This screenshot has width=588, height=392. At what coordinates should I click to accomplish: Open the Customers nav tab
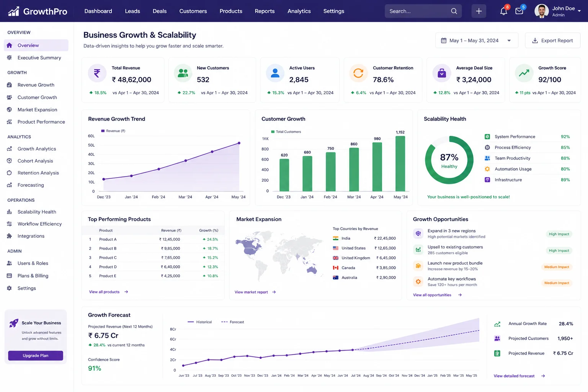[193, 11]
